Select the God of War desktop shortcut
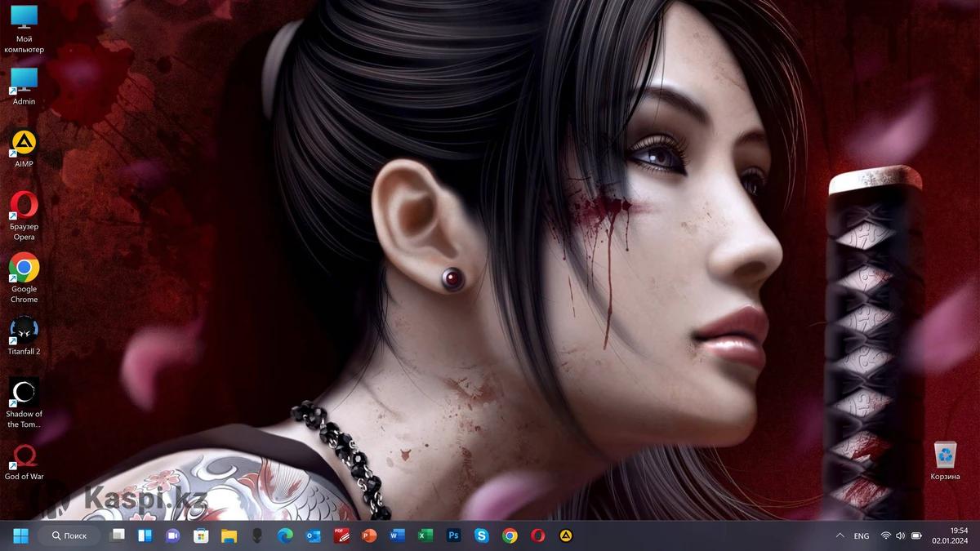980x551 pixels. 24,461
